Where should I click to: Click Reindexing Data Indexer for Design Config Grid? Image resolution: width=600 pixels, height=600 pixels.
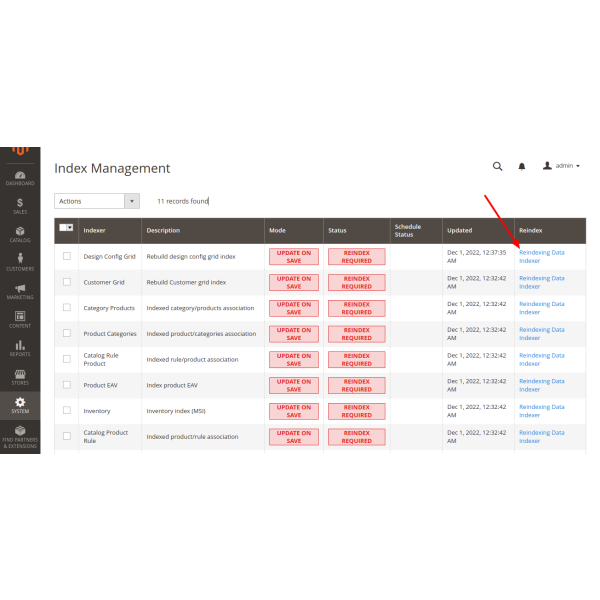[x=541, y=256]
